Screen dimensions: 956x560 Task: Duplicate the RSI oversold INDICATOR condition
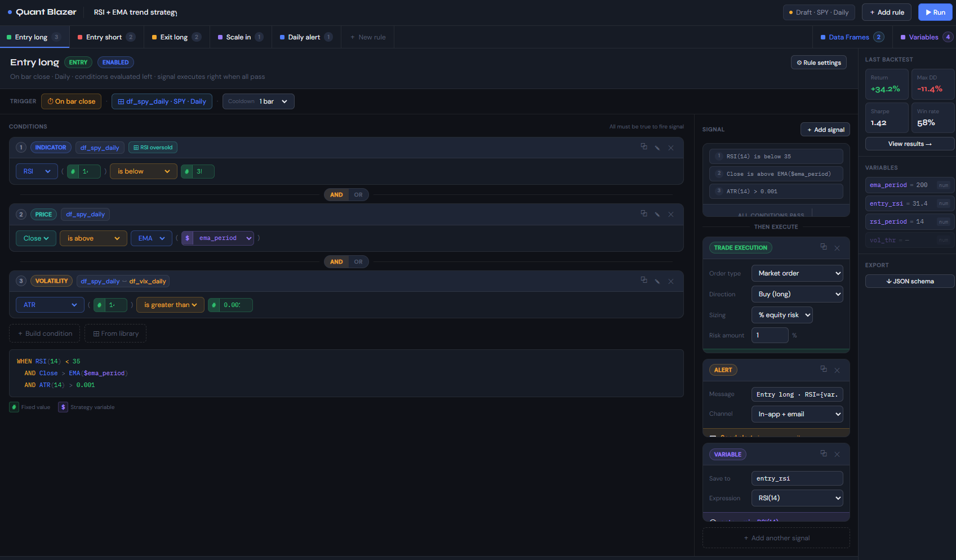click(x=644, y=147)
